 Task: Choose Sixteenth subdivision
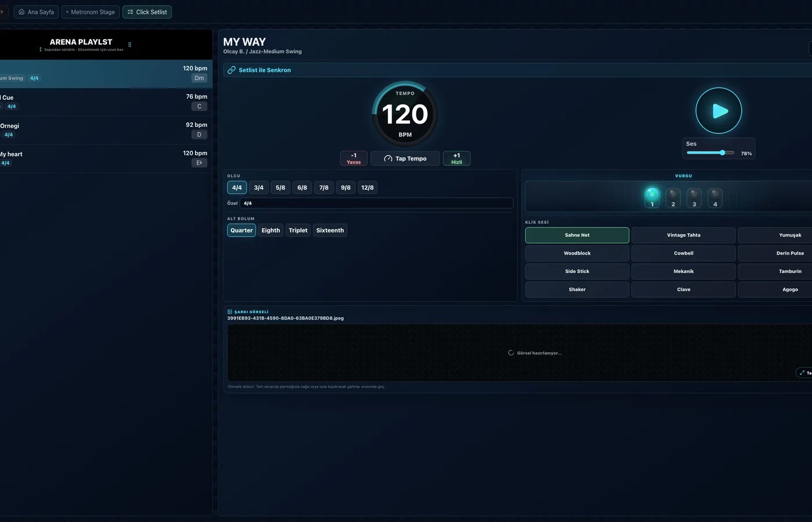point(330,230)
